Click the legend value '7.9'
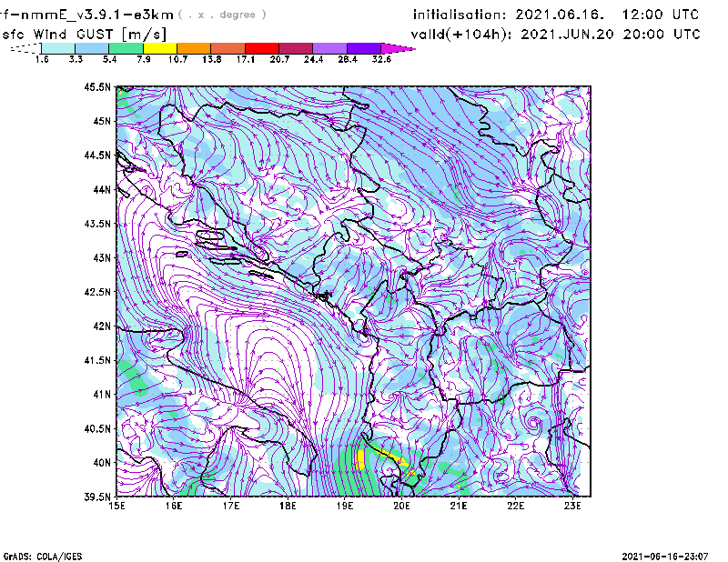Image resolution: width=728 pixels, height=562 pixels. coord(144,59)
